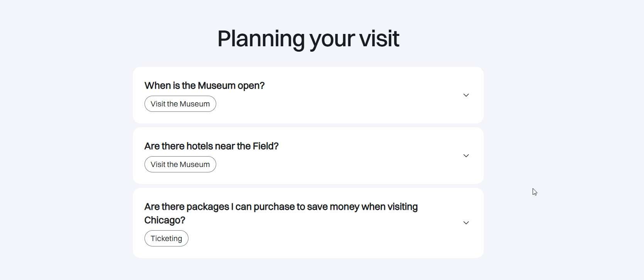Image resolution: width=644 pixels, height=280 pixels.
Task: Click the word "Planning" in the page heading
Action: [261, 39]
